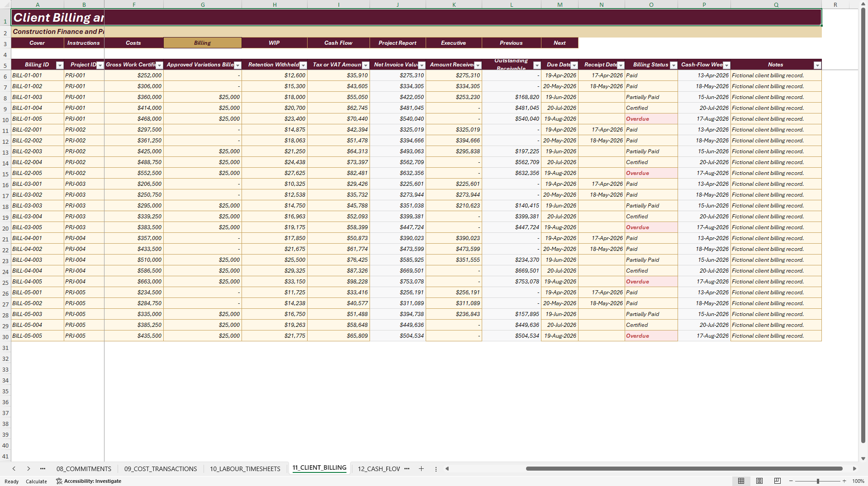This screenshot has height=486, width=868.
Task: Open Tax or VAT Amount filter dropdown
Action: click(x=365, y=66)
